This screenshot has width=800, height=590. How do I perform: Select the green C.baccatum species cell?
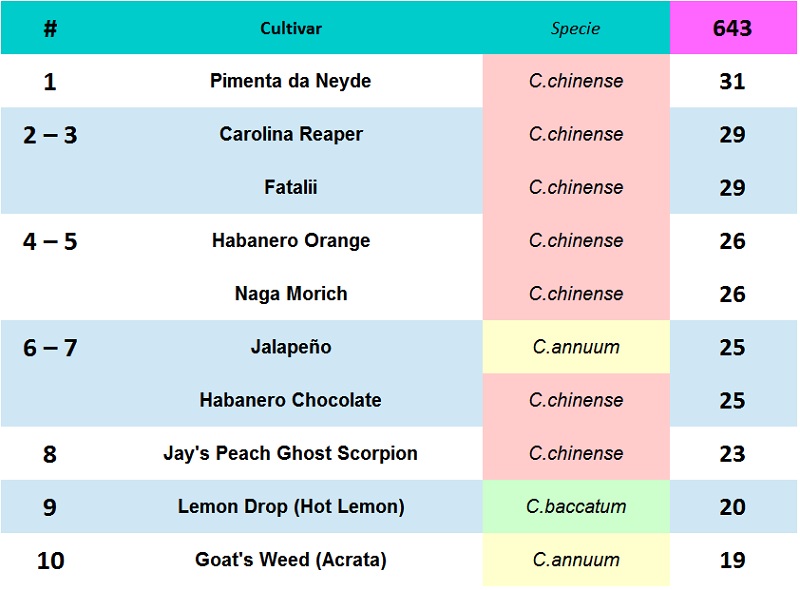point(576,506)
